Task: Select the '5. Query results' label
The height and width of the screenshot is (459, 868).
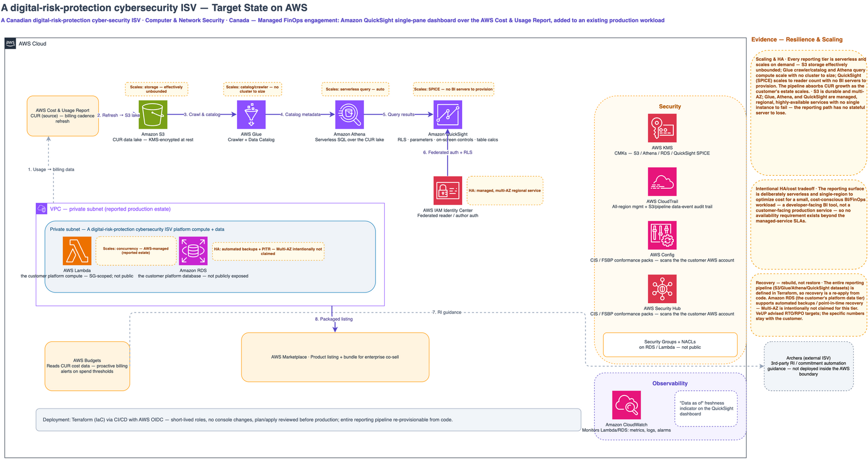Action: (x=398, y=114)
